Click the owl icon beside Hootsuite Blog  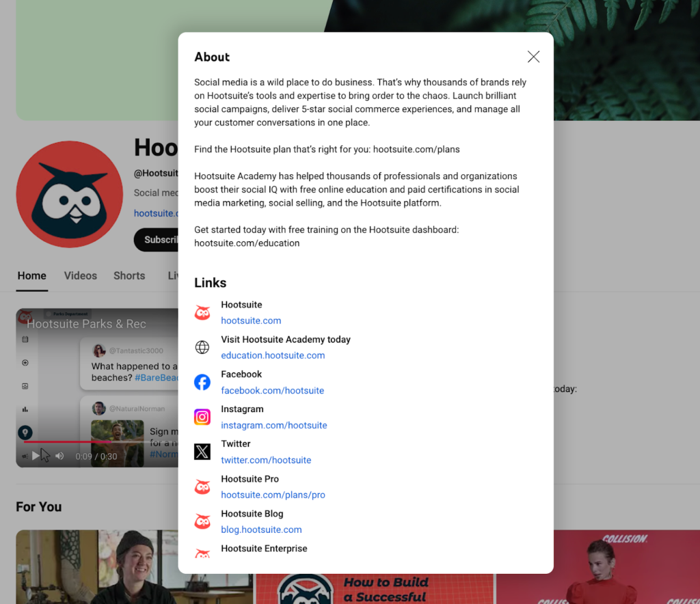pyautogui.click(x=202, y=521)
